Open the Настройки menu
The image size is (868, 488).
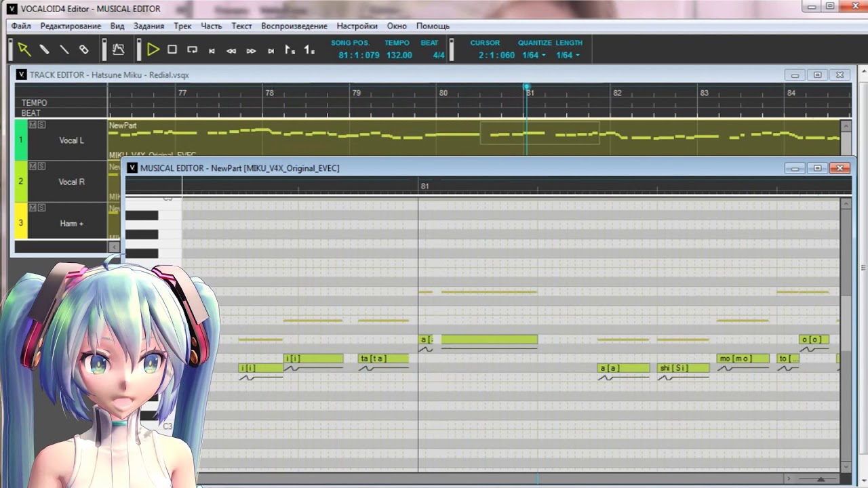[357, 26]
